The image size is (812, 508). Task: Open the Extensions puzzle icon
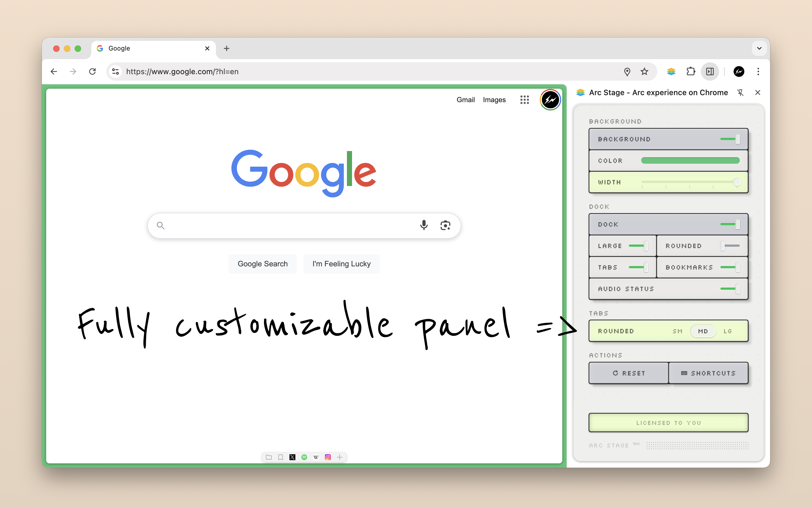[x=691, y=71]
